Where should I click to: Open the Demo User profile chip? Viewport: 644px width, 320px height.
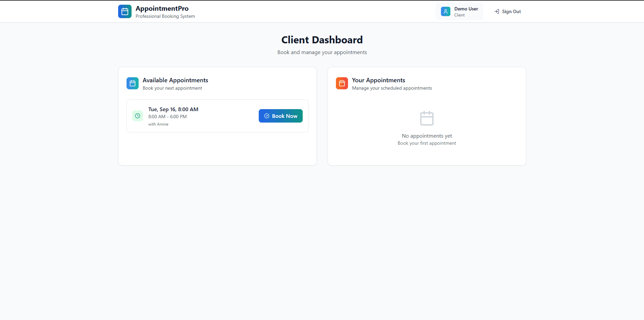point(459,11)
